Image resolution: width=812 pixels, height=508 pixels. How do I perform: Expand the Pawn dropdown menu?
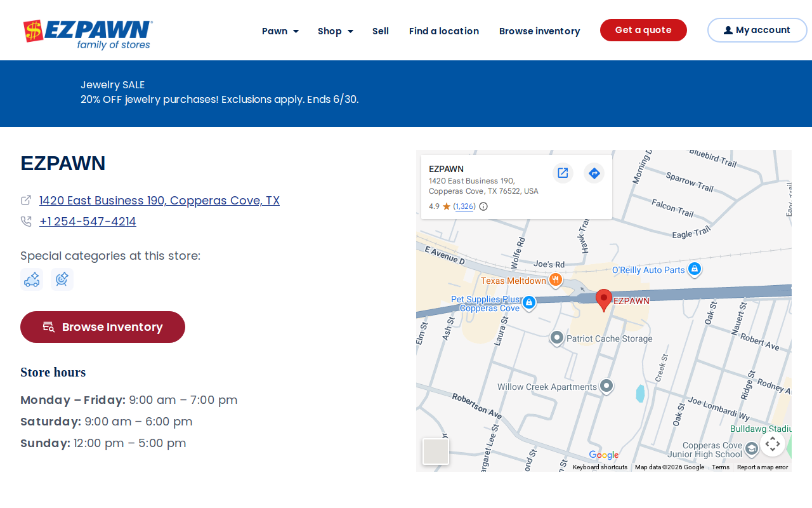[x=280, y=31]
